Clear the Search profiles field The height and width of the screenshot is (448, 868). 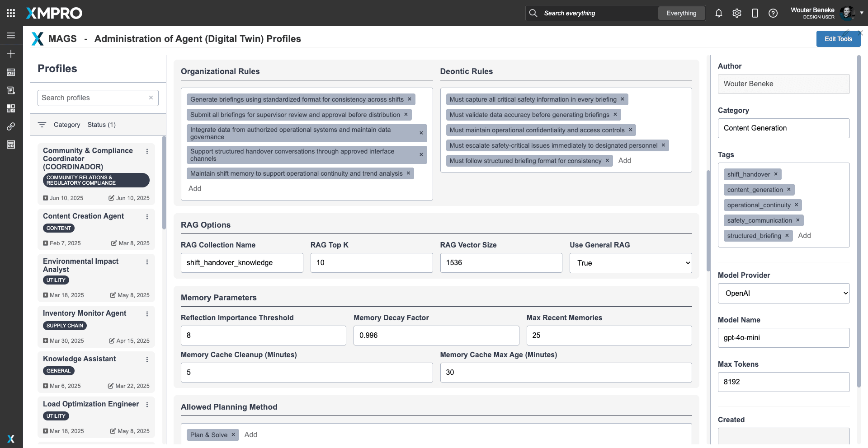coord(151,98)
